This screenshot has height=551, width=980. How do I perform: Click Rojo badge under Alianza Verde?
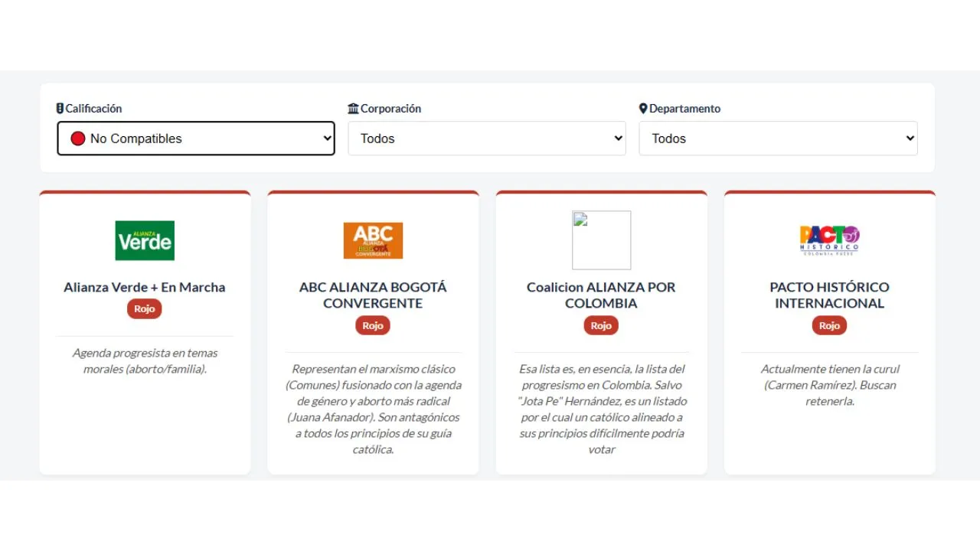(x=145, y=309)
